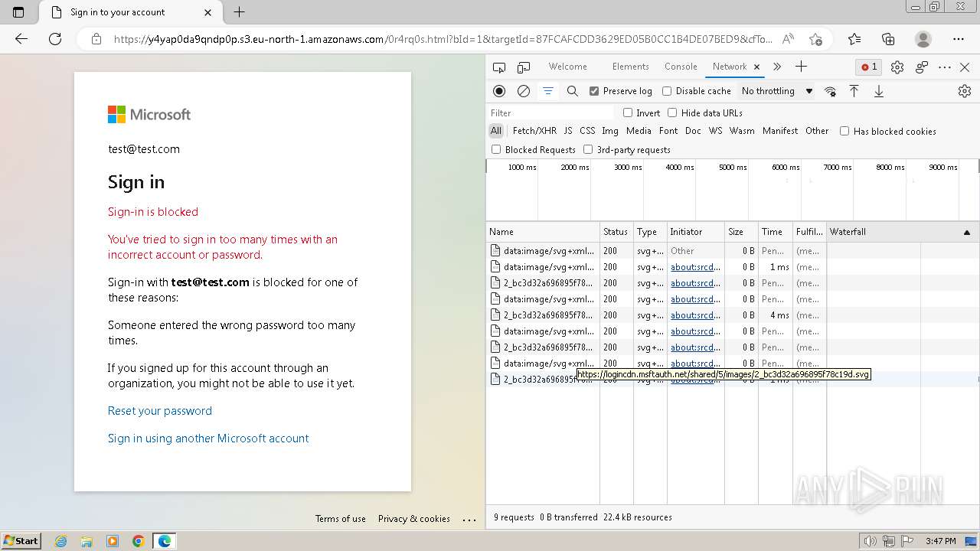Open DevTools customize ellipsis menu

[945, 67]
